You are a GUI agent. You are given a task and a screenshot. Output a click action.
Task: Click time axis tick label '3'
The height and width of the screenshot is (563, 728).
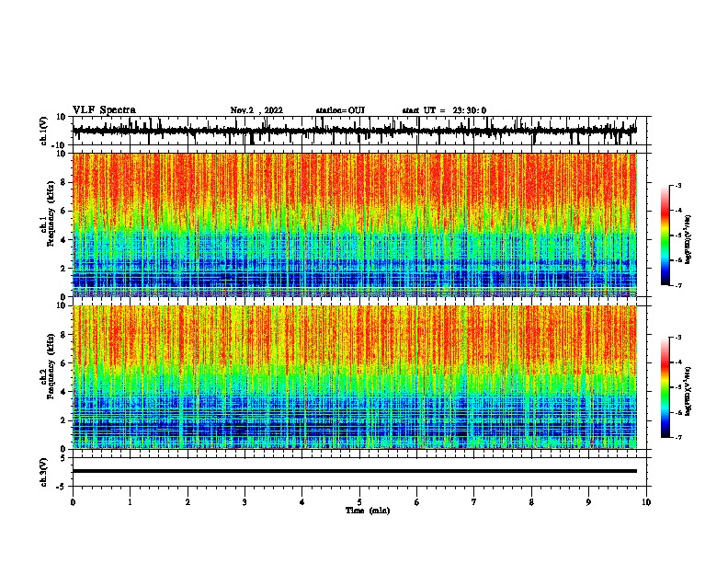coord(245,502)
